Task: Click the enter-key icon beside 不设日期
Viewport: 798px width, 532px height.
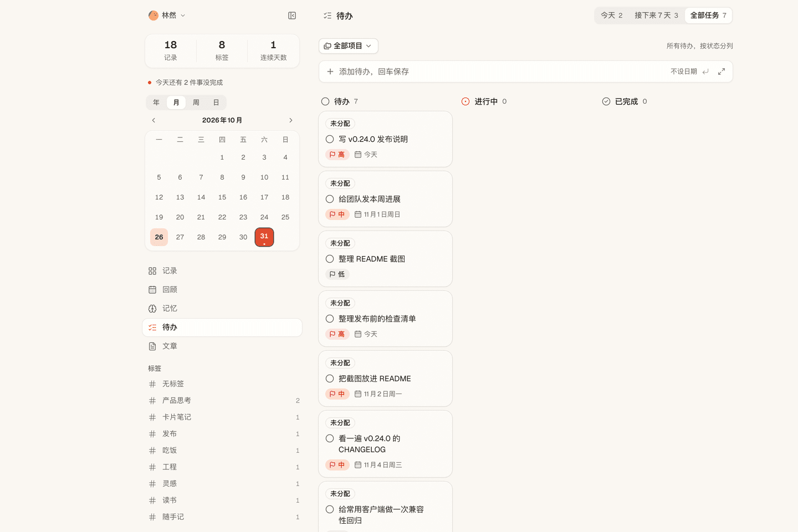Action: (x=705, y=71)
